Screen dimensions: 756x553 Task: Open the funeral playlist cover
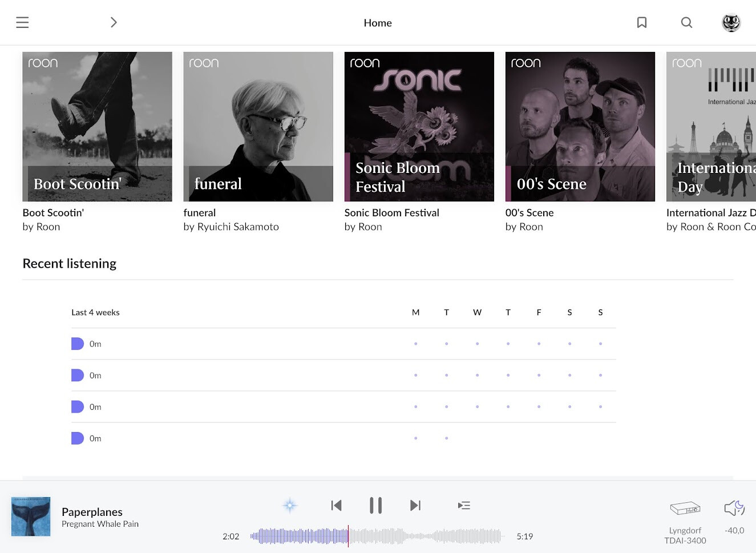pyautogui.click(x=258, y=127)
